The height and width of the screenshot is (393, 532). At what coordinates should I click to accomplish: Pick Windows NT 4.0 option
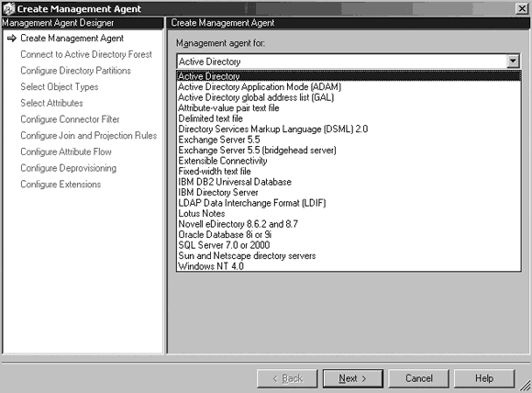click(x=349, y=266)
